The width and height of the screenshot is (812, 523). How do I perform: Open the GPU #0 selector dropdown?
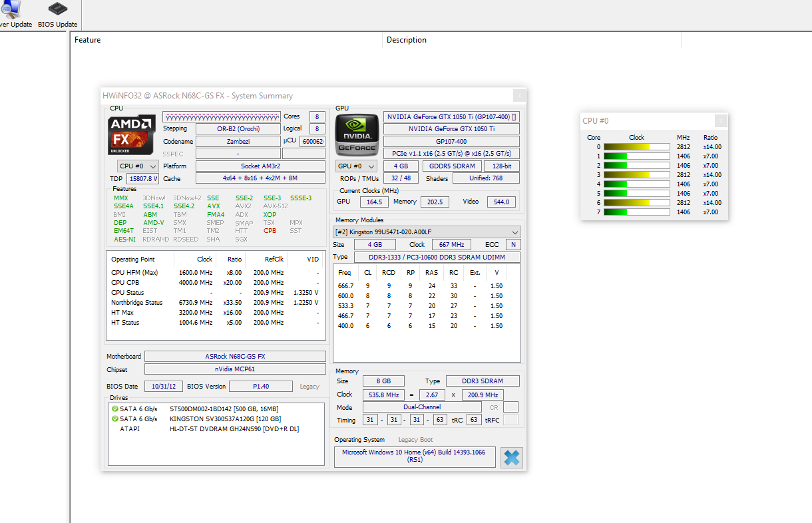point(356,166)
